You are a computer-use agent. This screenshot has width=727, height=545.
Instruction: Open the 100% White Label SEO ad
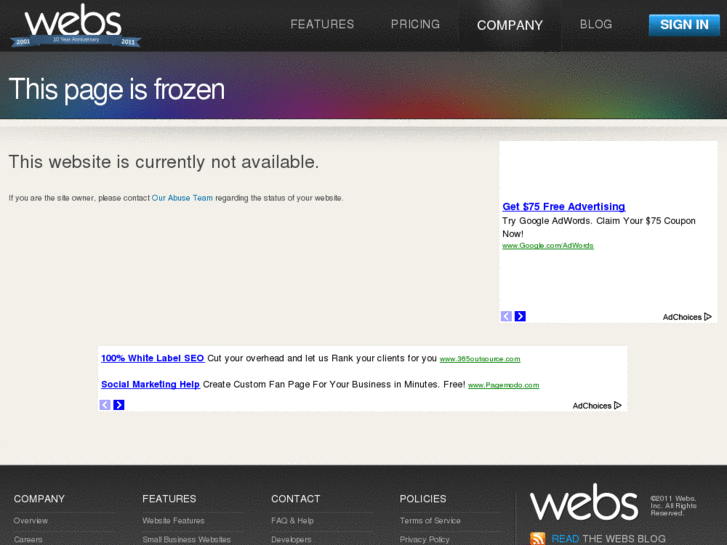click(153, 358)
